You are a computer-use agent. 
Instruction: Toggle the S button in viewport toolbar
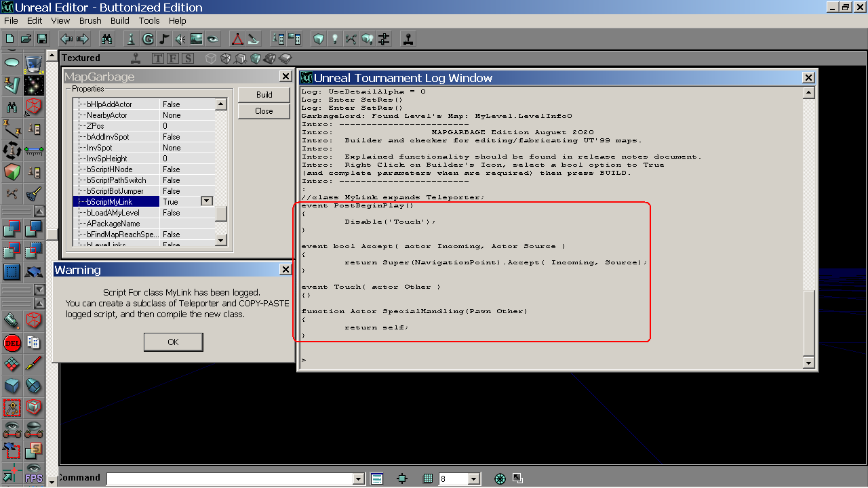[188, 58]
